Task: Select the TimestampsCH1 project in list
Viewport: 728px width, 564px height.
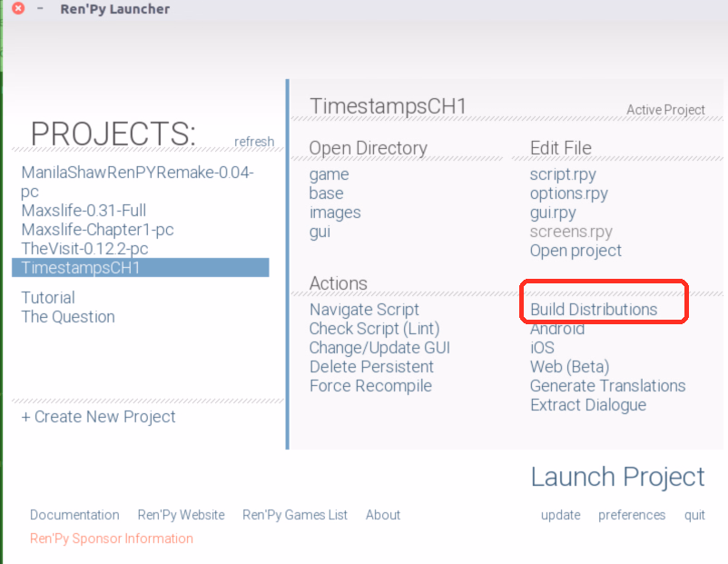Action: click(x=140, y=268)
